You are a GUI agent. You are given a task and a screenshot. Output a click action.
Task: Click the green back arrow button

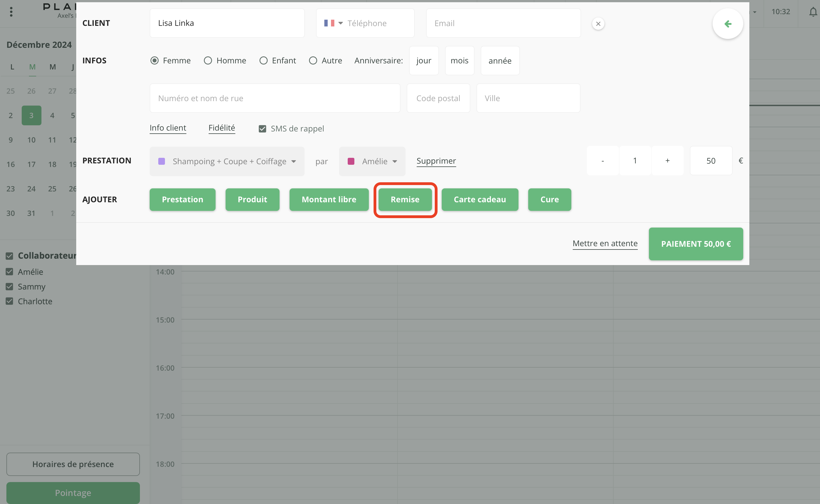tap(728, 24)
